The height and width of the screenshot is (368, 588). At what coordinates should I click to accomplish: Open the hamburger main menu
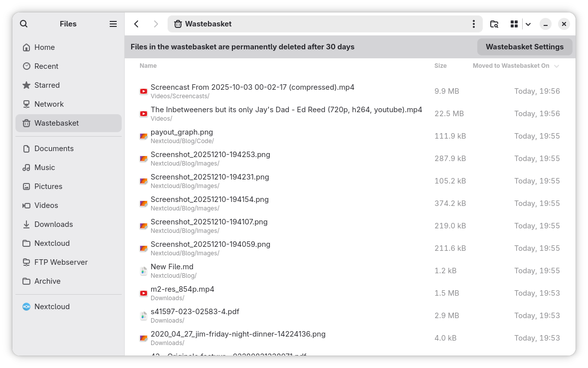point(113,24)
